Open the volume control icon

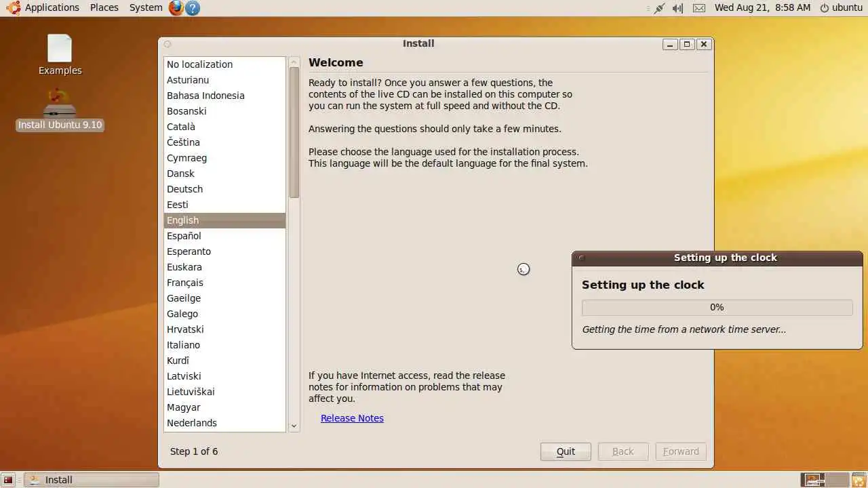click(x=678, y=8)
